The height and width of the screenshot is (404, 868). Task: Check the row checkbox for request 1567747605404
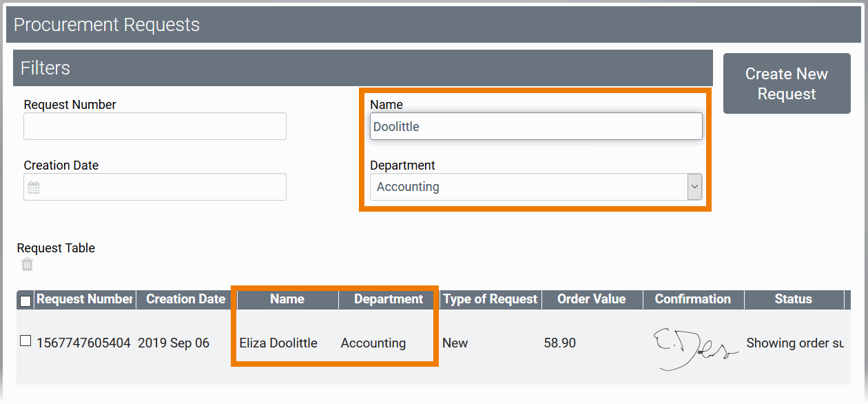tap(25, 341)
